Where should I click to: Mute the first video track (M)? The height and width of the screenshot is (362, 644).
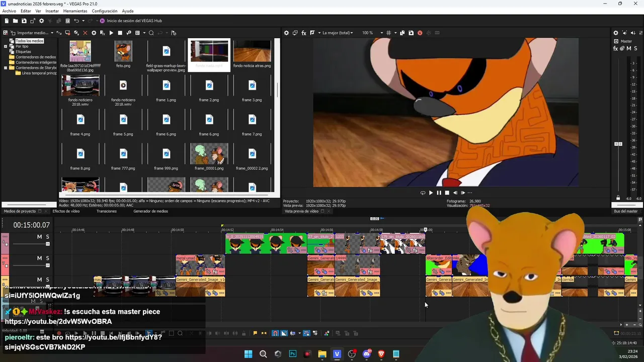[39, 237]
